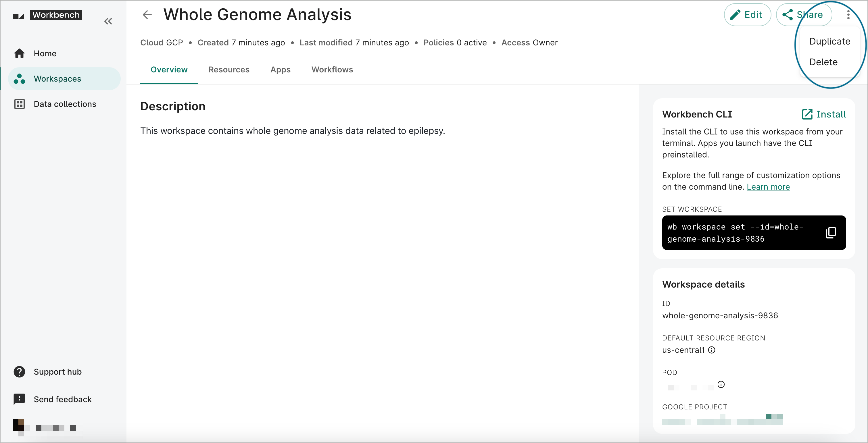This screenshot has height=443, width=868.
Task: Click the Workspaces navigation icon
Action: click(20, 78)
